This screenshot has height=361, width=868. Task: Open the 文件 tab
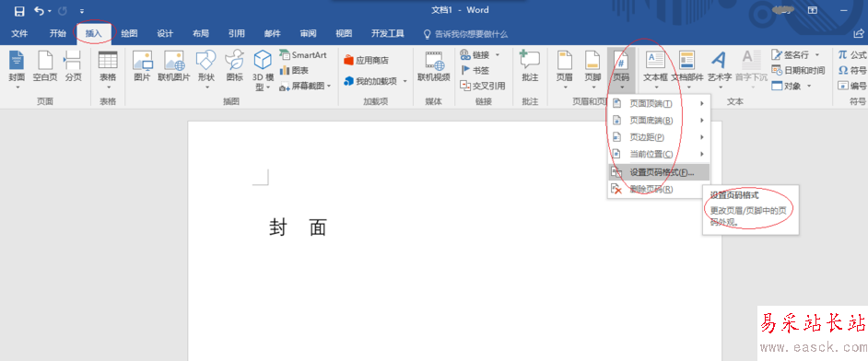(x=20, y=34)
